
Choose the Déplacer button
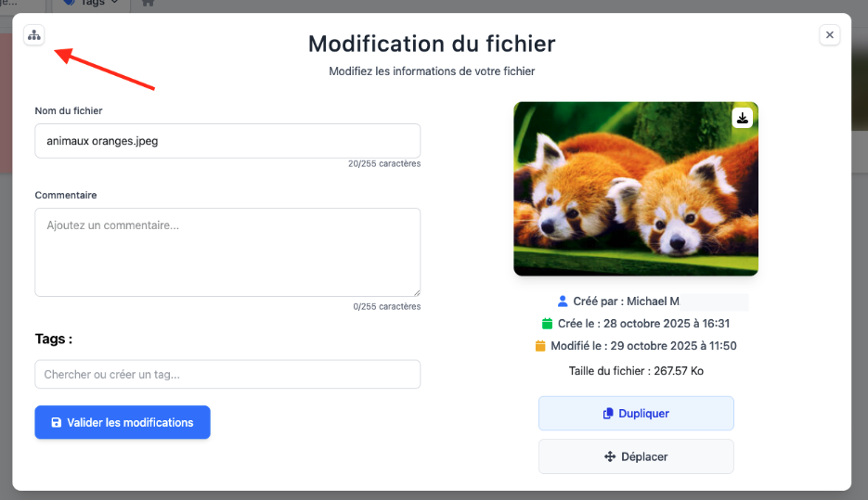coord(636,456)
